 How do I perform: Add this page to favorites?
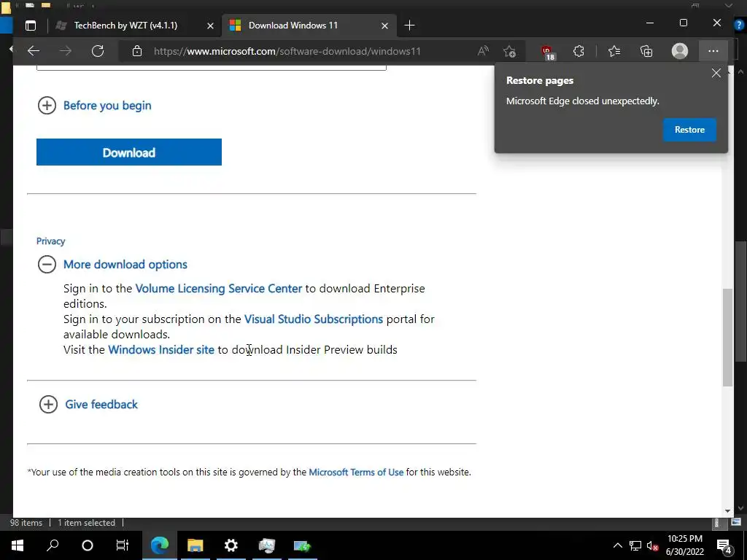pos(509,51)
